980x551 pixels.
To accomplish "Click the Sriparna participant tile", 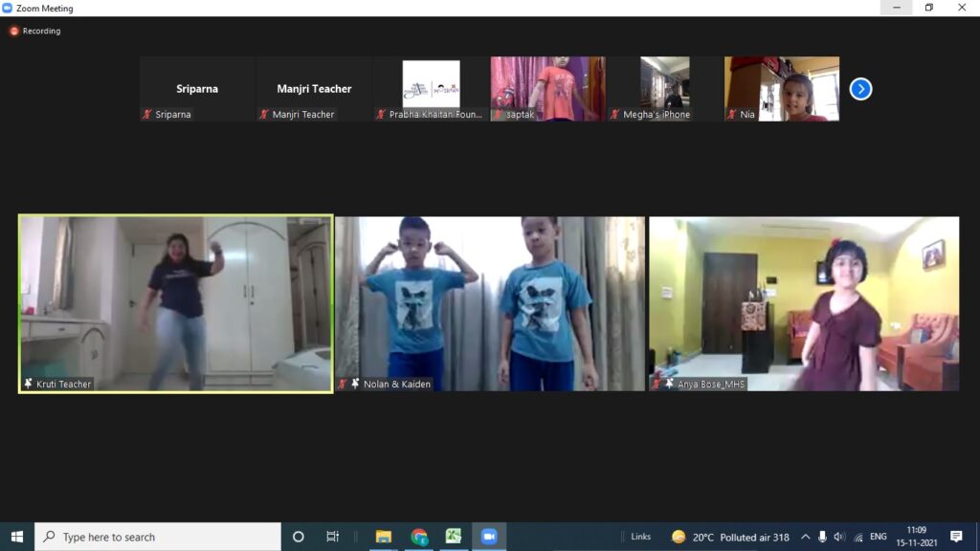I will click(197, 88).
